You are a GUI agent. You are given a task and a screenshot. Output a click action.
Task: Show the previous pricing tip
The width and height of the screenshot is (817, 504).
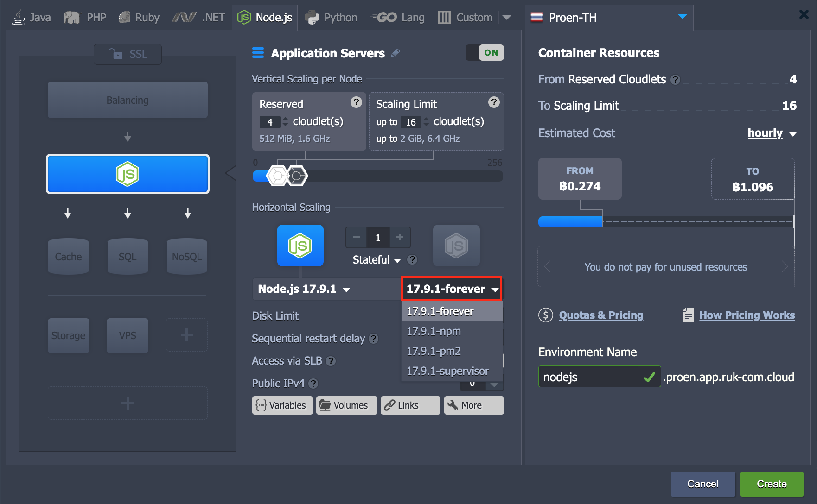point(548,267)
